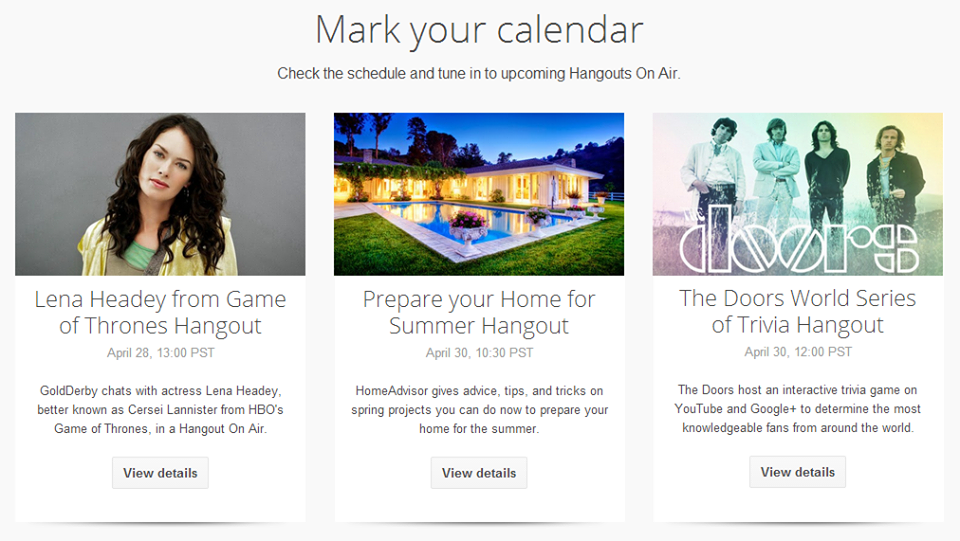Click the flower urn at the pool corner

468,231
